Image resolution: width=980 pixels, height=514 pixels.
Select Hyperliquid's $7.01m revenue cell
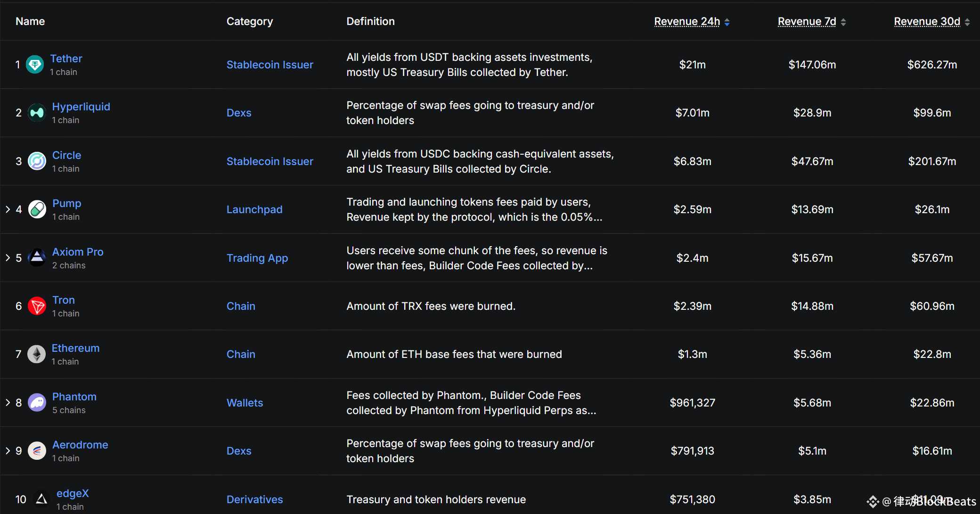(x=692, y=113)
